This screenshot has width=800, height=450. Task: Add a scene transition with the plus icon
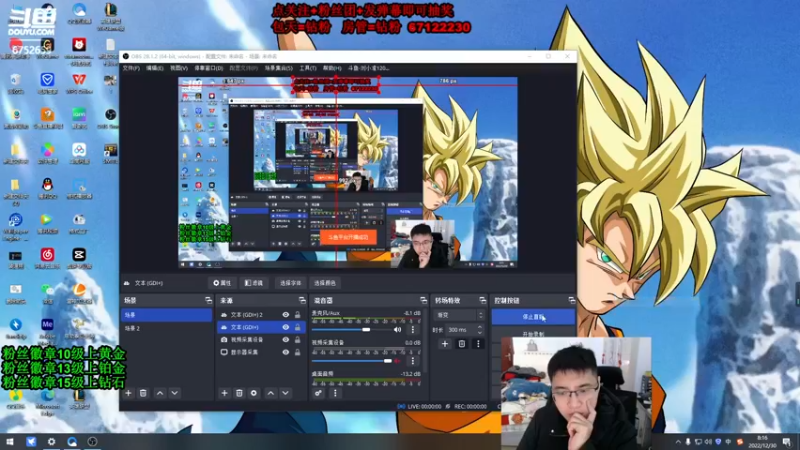click(x=445, y=344)
